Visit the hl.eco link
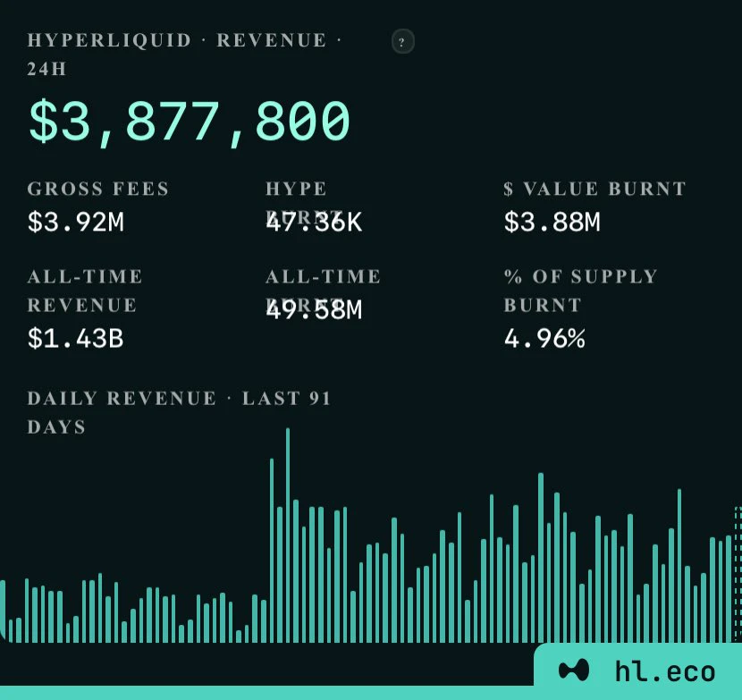Screen dimensions: 742x700 click(x=665, y=671)
